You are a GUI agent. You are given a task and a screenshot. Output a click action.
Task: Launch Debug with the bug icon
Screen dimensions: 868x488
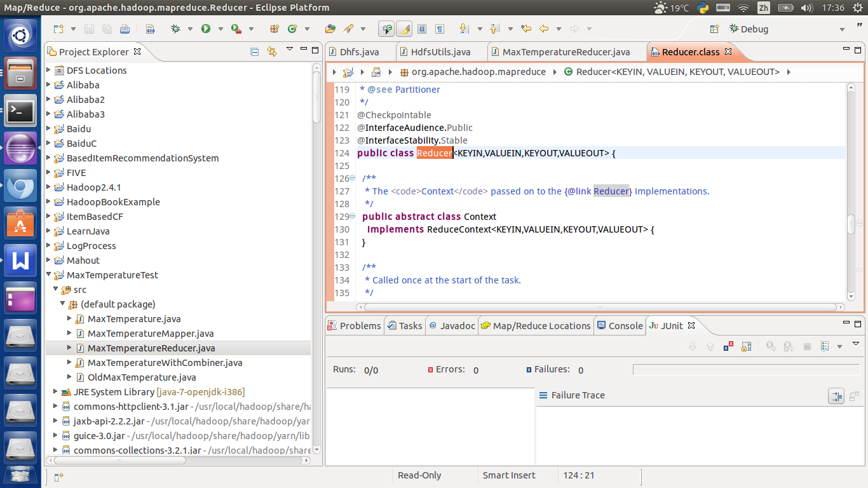point(175,29)
